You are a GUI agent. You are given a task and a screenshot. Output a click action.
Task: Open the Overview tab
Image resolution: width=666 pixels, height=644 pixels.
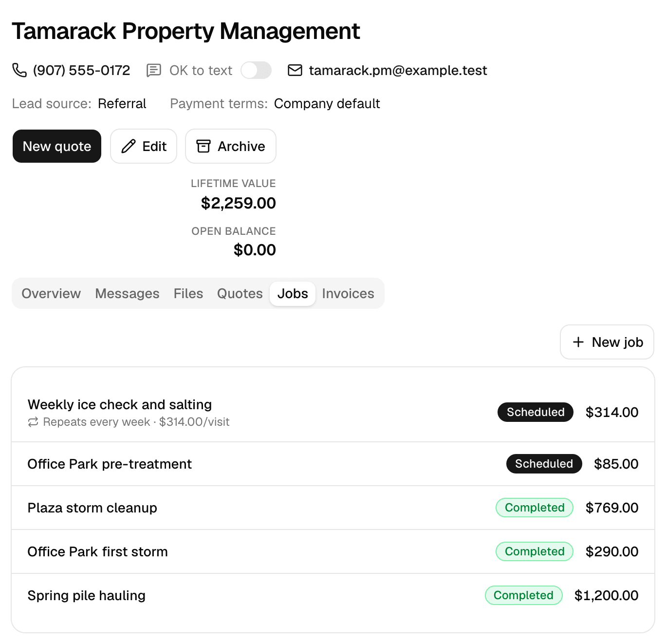(51, 293)
